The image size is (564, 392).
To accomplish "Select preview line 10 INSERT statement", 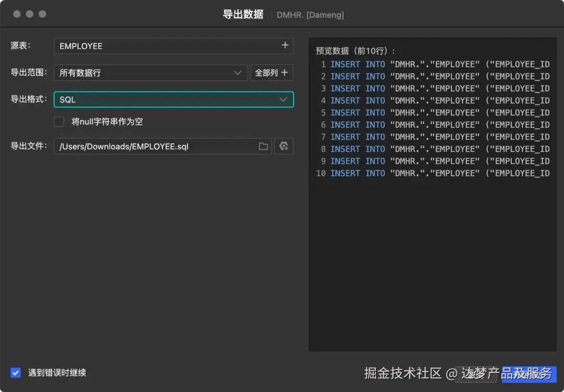I will coord(440,173).
